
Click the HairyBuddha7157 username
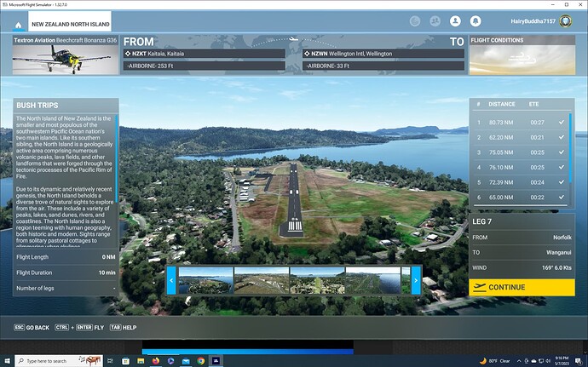[x=533, y=21]
